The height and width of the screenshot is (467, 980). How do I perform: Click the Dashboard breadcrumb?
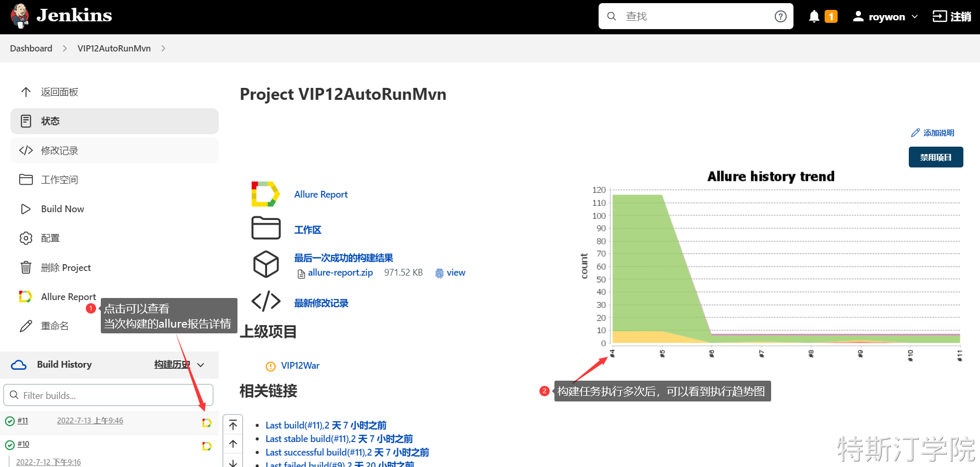point(31,48)
